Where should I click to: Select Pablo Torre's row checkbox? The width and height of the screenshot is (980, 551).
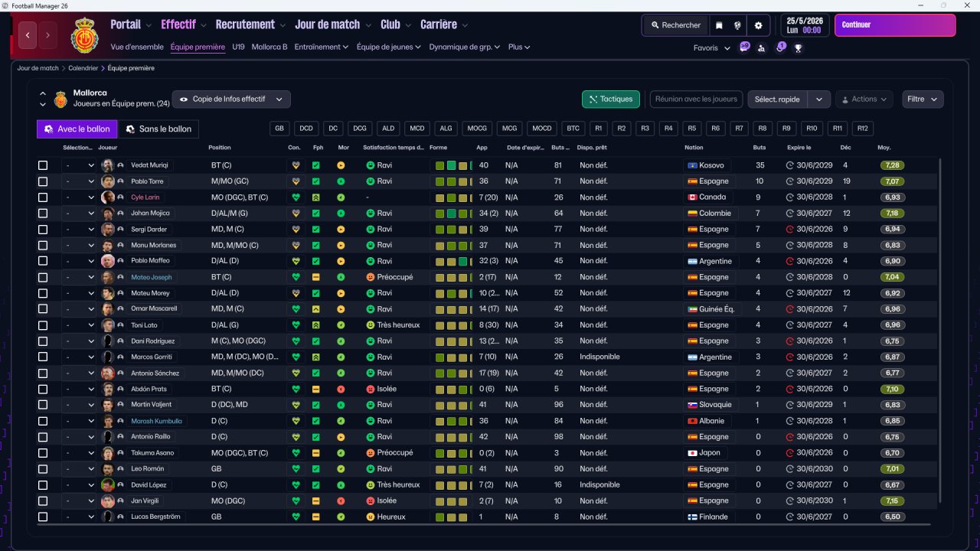click(43, 181)
